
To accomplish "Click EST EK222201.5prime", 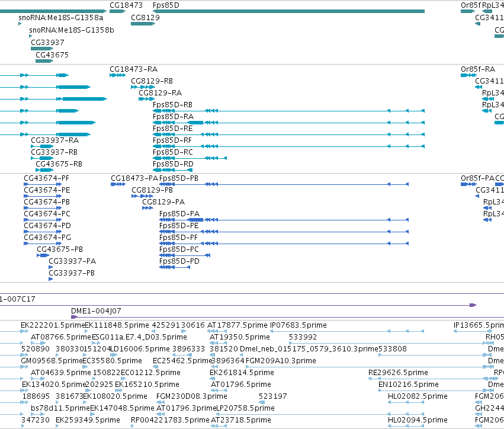I will coord(53,325).
